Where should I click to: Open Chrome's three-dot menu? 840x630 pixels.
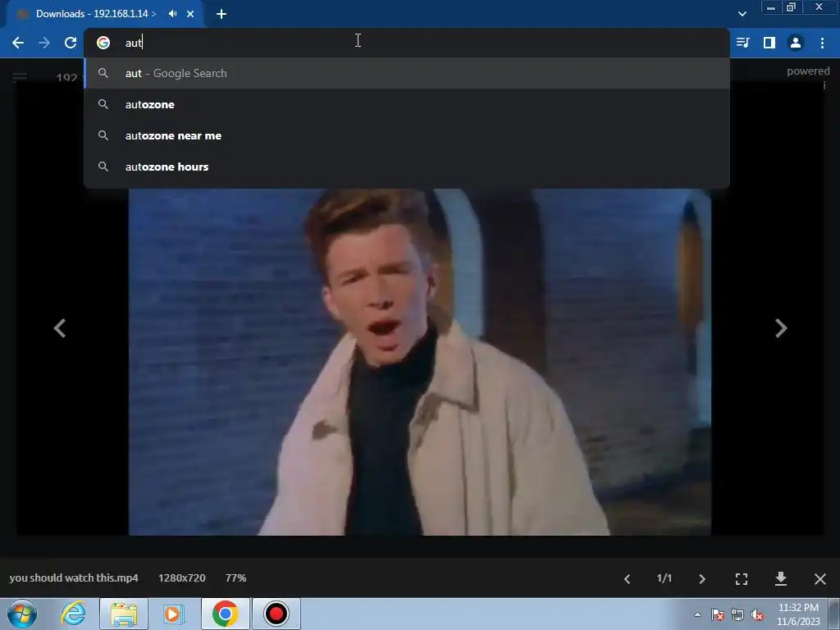click(x=822, y=43)
